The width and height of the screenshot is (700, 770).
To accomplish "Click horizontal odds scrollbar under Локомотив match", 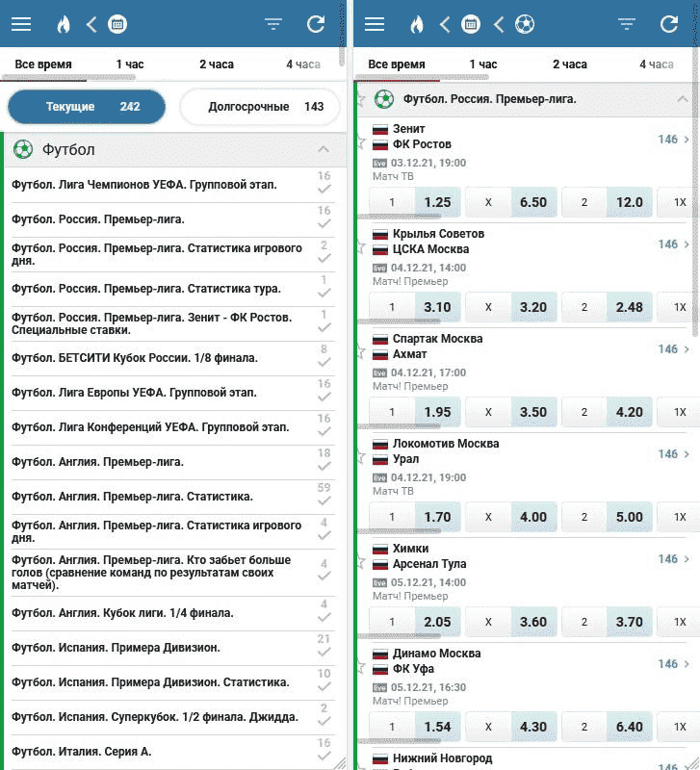I will (400, 531).
